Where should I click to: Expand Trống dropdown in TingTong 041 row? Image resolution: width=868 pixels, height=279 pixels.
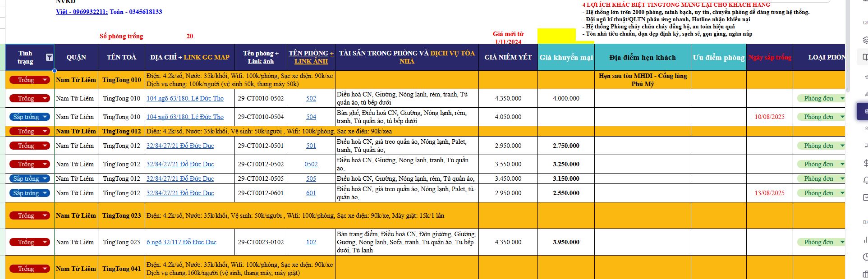45,269
